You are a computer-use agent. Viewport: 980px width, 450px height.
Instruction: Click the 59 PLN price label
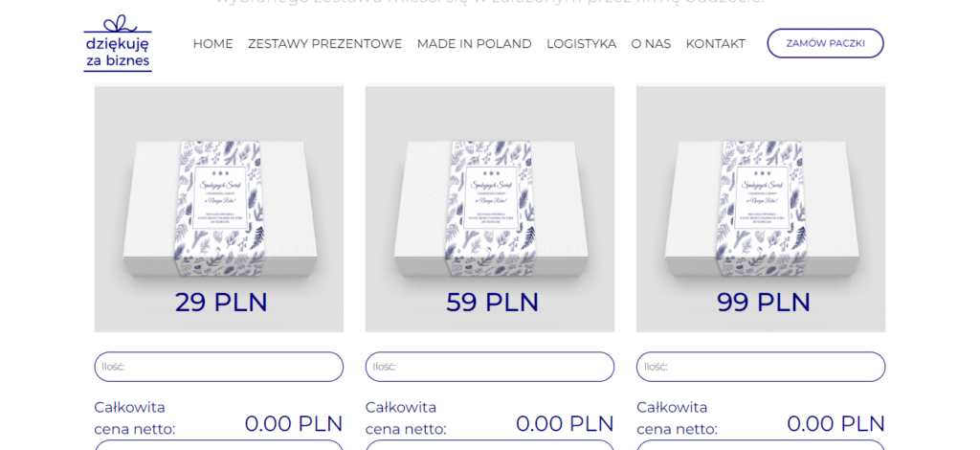(x=492, y=303)
